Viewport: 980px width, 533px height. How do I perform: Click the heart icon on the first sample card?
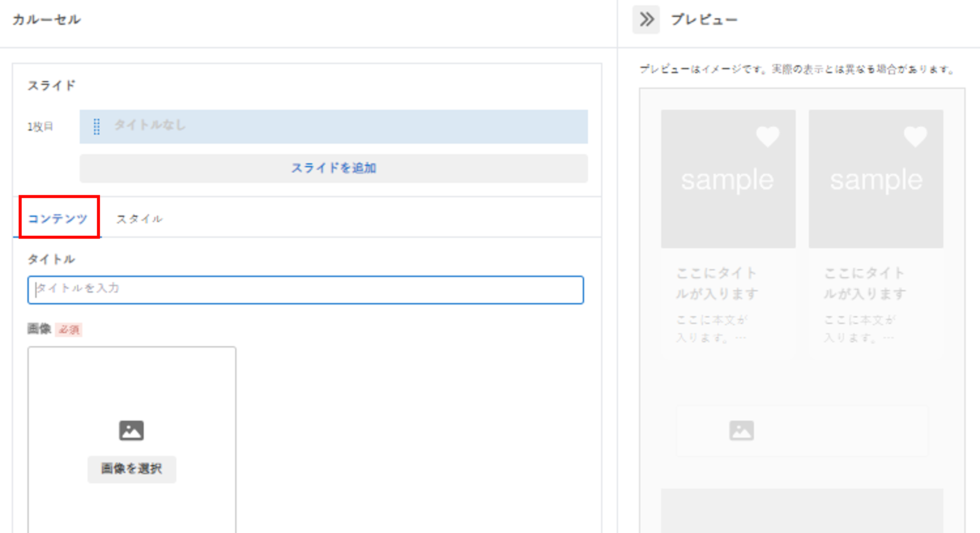click(x=768, y=136)
